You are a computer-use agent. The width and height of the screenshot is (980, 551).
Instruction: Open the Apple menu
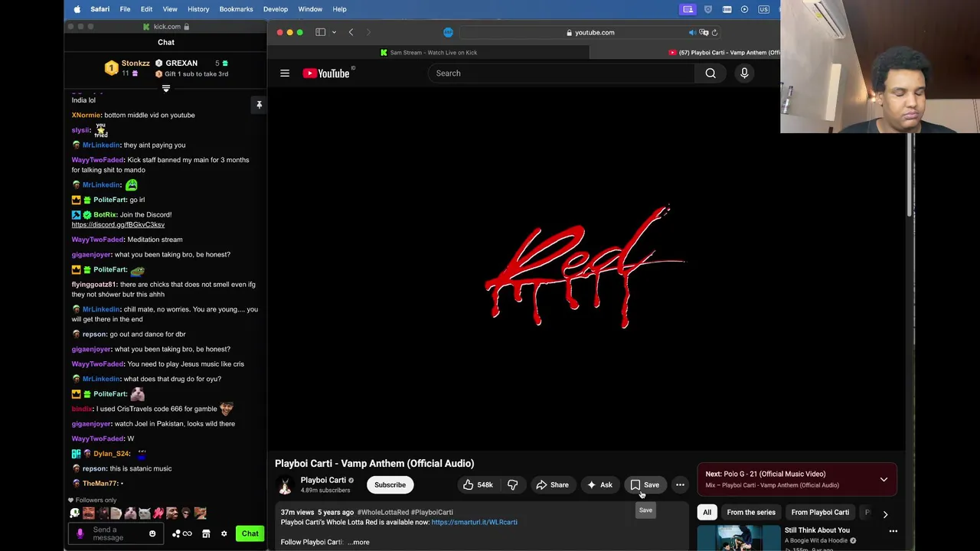(x=77, y=9)
